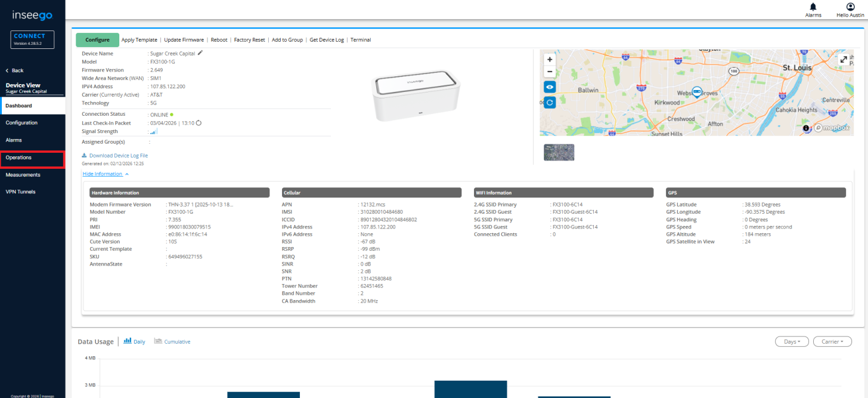Click Modem Firmware Version THN-3.37 value

tap(200, 205)
